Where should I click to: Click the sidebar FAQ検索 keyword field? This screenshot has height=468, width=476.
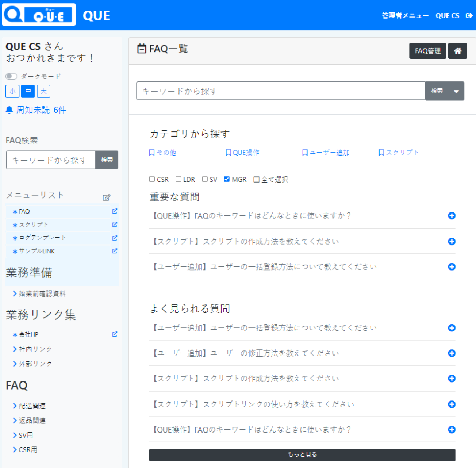(51, 160)
